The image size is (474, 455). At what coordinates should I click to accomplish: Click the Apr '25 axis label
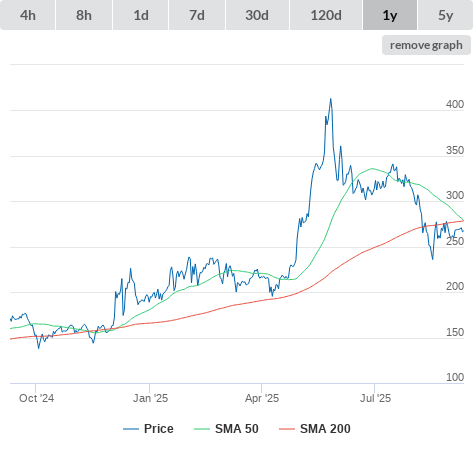point(262,398)
